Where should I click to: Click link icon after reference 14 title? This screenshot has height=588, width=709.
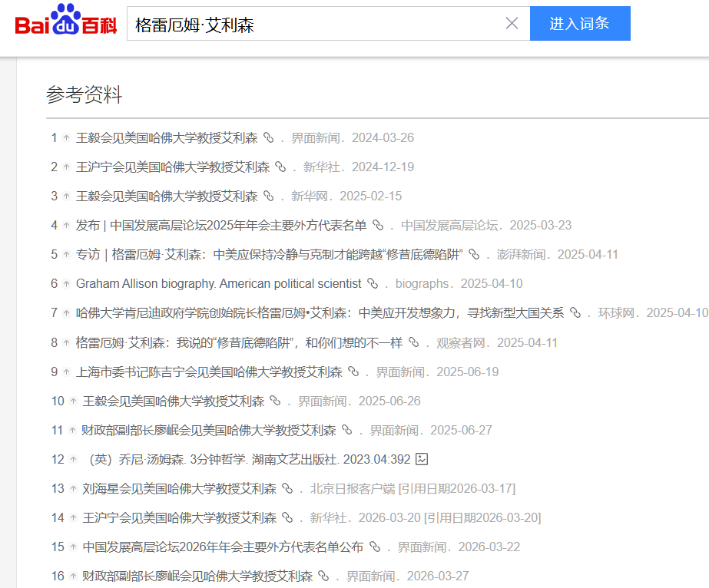287,517
